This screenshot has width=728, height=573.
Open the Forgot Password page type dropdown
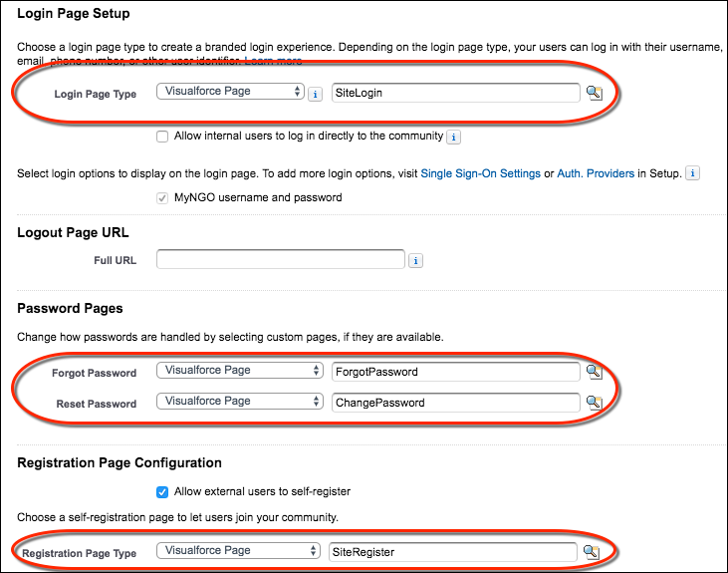[240, 371]
